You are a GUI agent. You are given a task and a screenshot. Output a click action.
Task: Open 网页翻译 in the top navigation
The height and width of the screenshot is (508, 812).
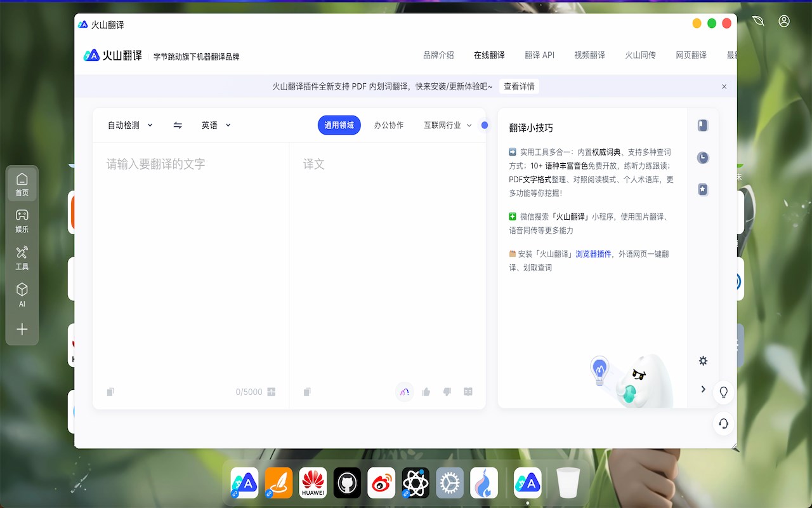point(691,55)
